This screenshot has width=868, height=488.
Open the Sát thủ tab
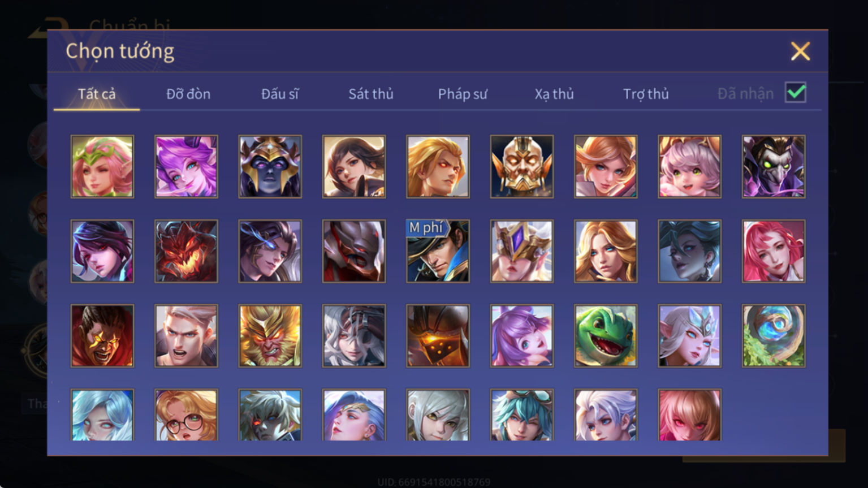tap(371, 94)
